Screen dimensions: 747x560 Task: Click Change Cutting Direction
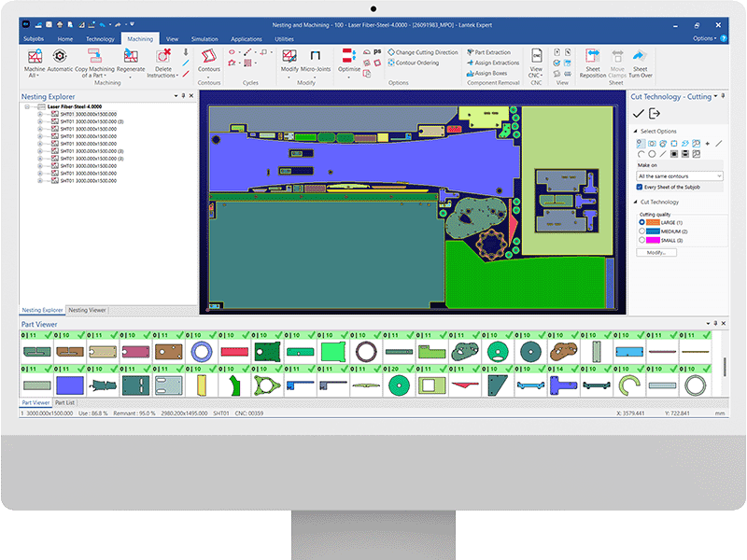(425, 52)
